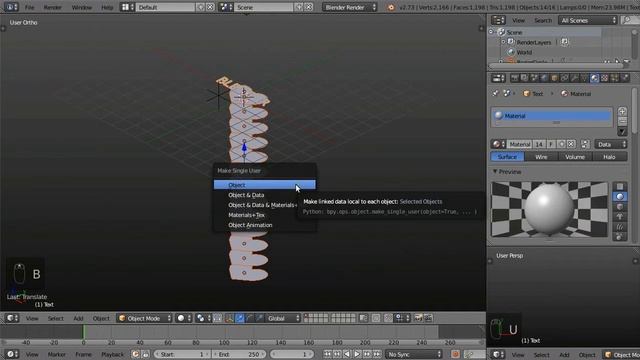Select World in the outliner
The width and height of the screenshot is (640, 360).
[x=524, y=52]
